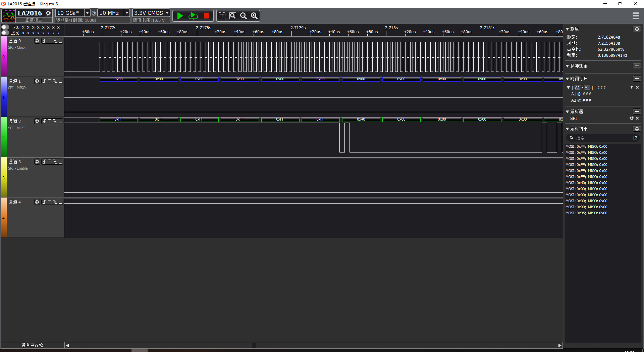Add a new pulse measurement

click(637, 66)
